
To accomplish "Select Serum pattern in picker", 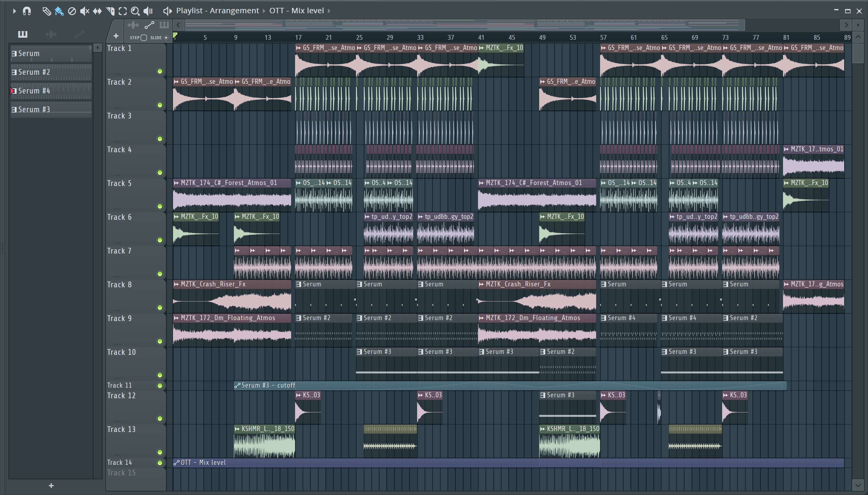I will pos(51,54).
